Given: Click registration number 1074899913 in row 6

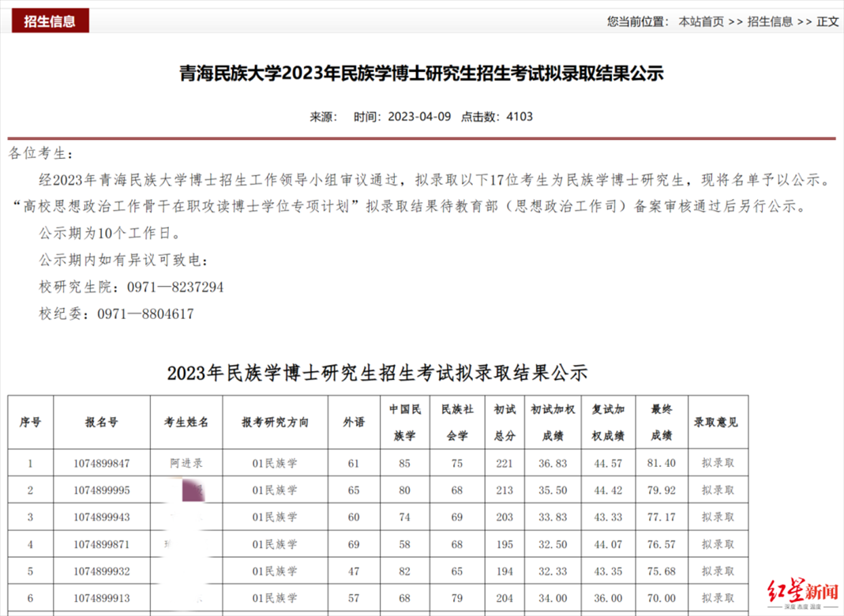Looking at the screenshot, I should coord(101,599).
